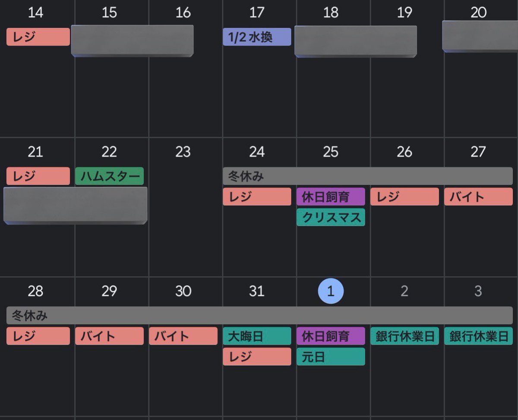Select date 17
This screenshot has height=420, width=518.
pos(257,13)
